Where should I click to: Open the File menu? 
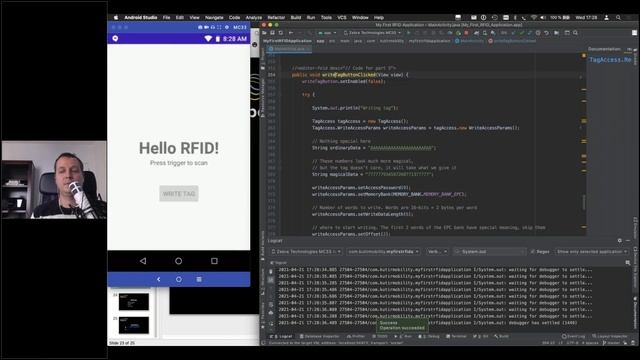point(167,18)
